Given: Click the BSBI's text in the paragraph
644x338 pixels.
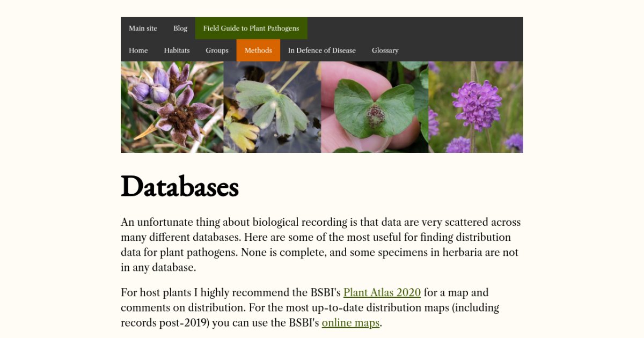Looking at the screenshot, I should pos(326,292).
